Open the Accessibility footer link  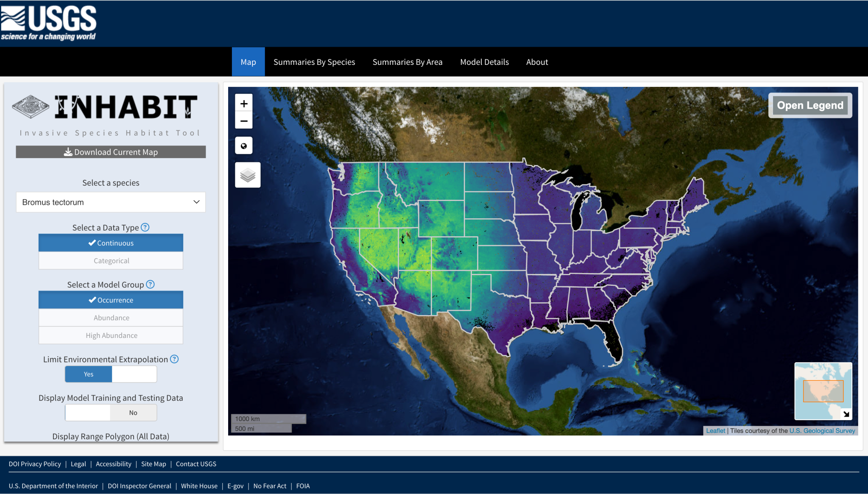click(x=114, y=464)
